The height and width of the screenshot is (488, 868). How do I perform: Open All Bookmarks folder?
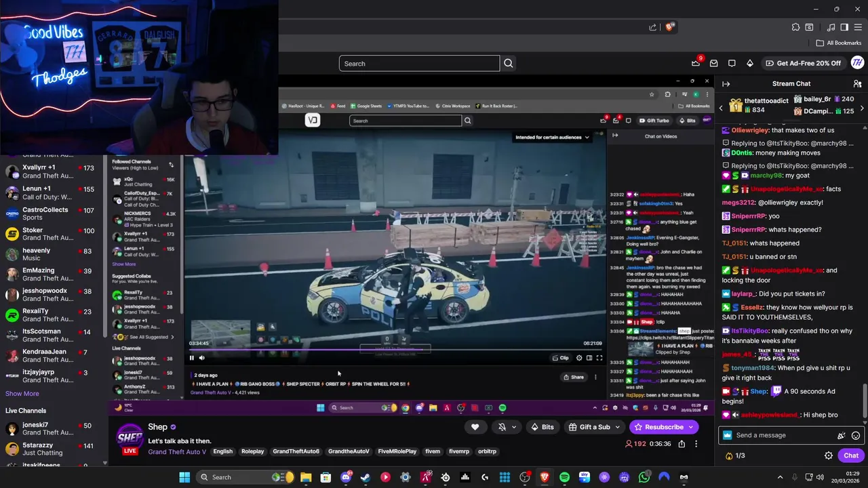point(839,43)
